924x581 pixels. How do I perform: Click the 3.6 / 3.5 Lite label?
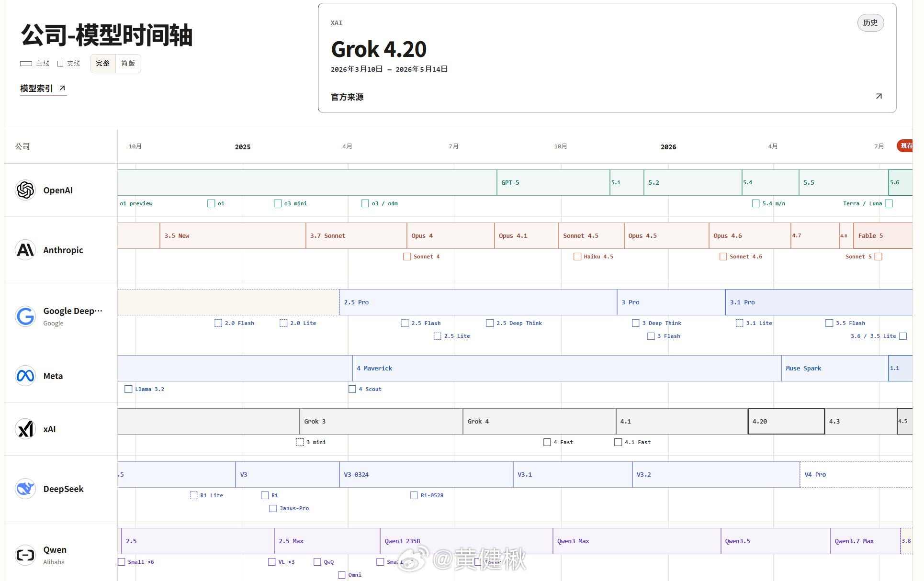[x=873, y=336]
